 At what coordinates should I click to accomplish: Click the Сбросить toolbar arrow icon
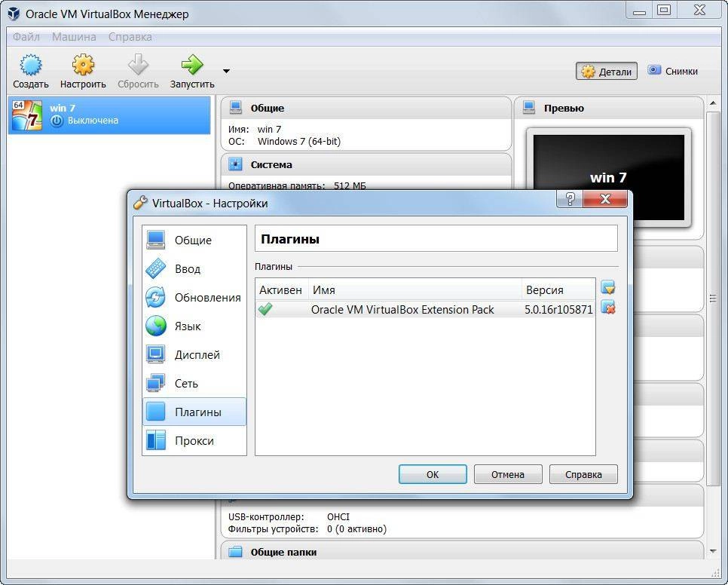coord(138,65)
